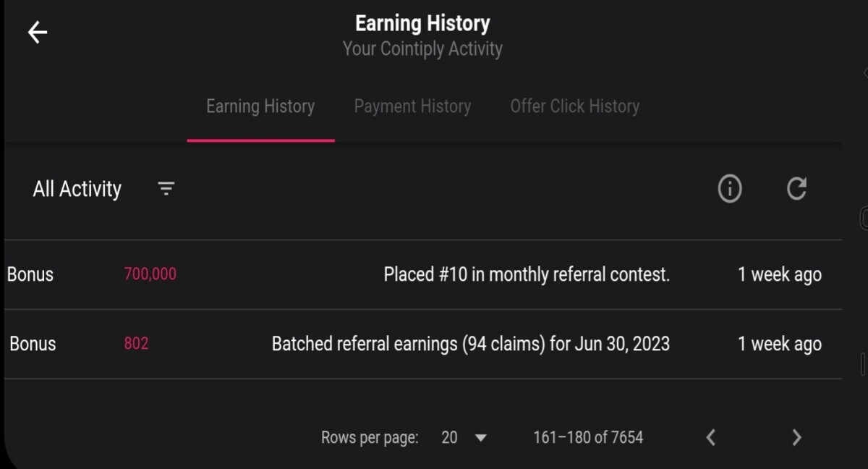Click the 802 bonus amount
This screenshot has height=469, width=868.
point(136,343)
